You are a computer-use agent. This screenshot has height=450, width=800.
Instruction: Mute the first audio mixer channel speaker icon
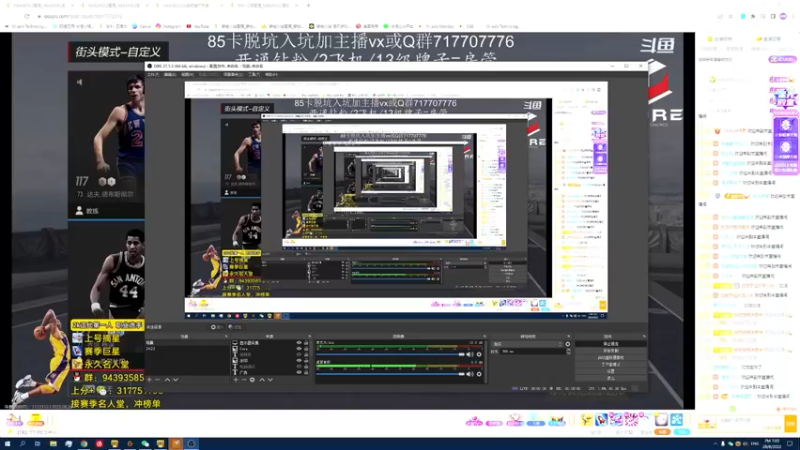[x=470, y=354]
